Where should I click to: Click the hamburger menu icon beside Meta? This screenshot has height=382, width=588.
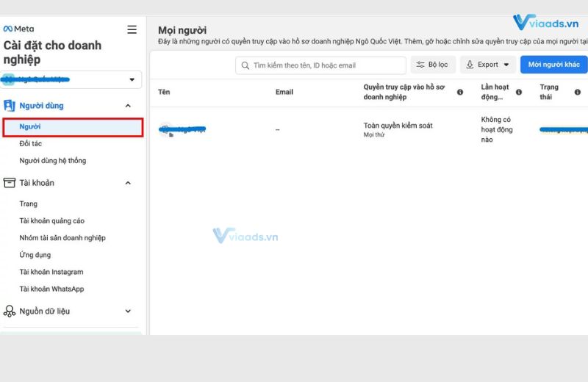click(132, 29)
